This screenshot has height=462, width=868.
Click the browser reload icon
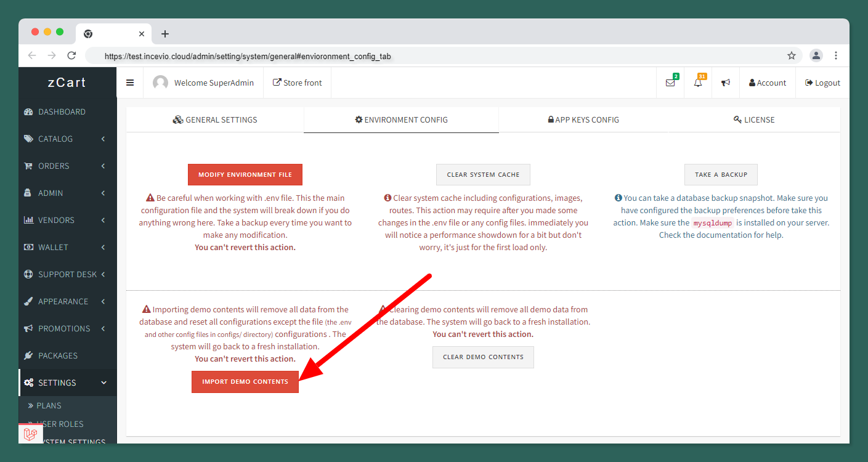click(x=71, y=55)
